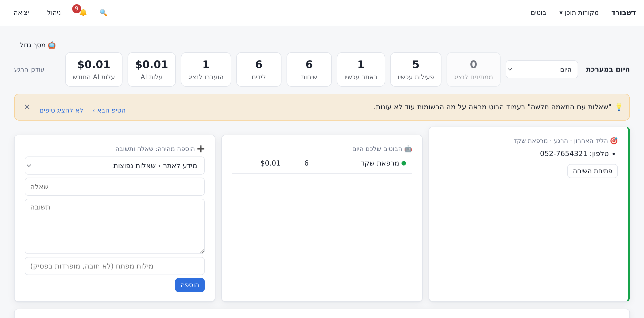Click the $0.01 cost in מרפאת שקד row
Viewport: 644px width, 318px height.
point(270,163)
